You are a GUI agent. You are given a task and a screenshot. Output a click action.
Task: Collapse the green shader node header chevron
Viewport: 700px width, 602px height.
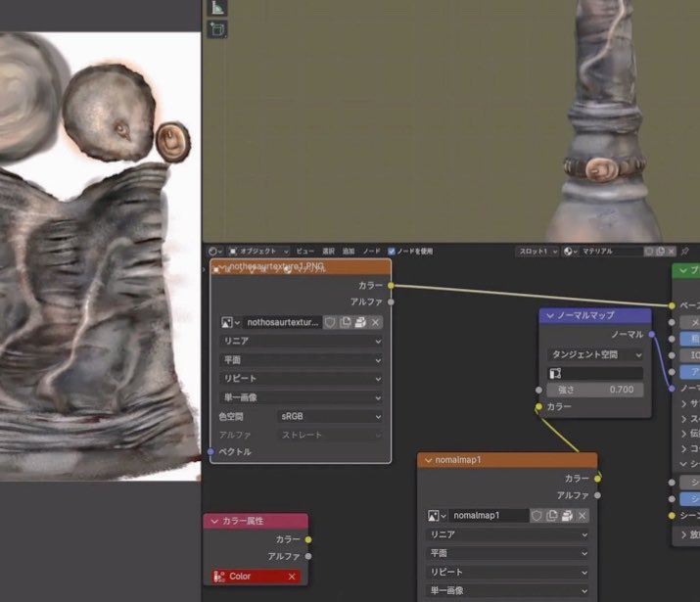tap(683, 270)
